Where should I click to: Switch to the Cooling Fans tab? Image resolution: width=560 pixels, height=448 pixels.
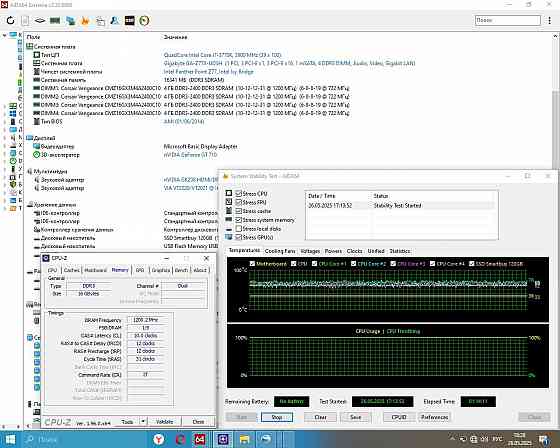click(280, 251)
